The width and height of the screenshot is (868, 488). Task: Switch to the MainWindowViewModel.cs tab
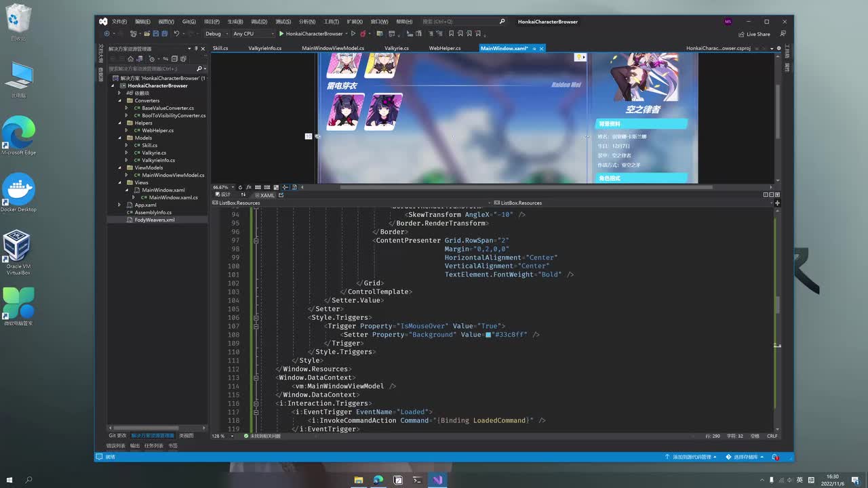coord(333,49)
